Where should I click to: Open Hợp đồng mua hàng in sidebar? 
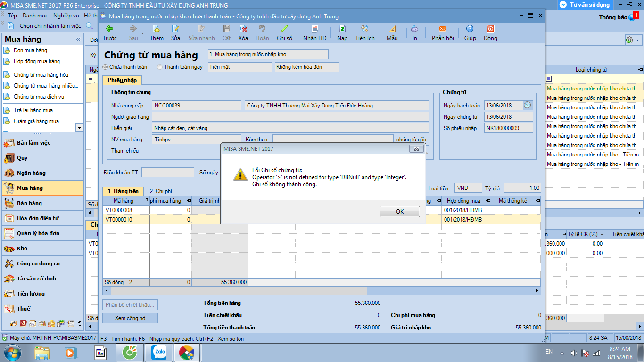coord(37,61)
